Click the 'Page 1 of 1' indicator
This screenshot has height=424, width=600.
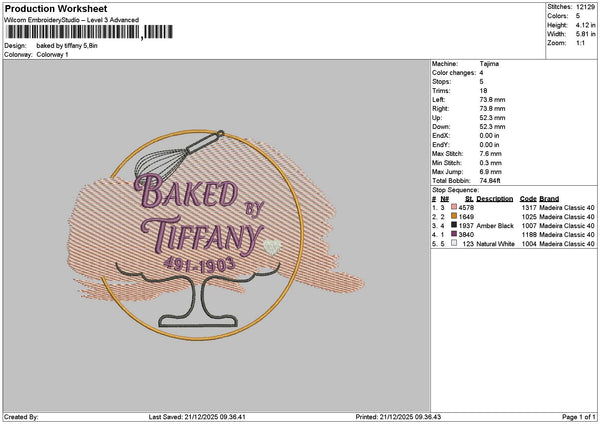point(579,417)
